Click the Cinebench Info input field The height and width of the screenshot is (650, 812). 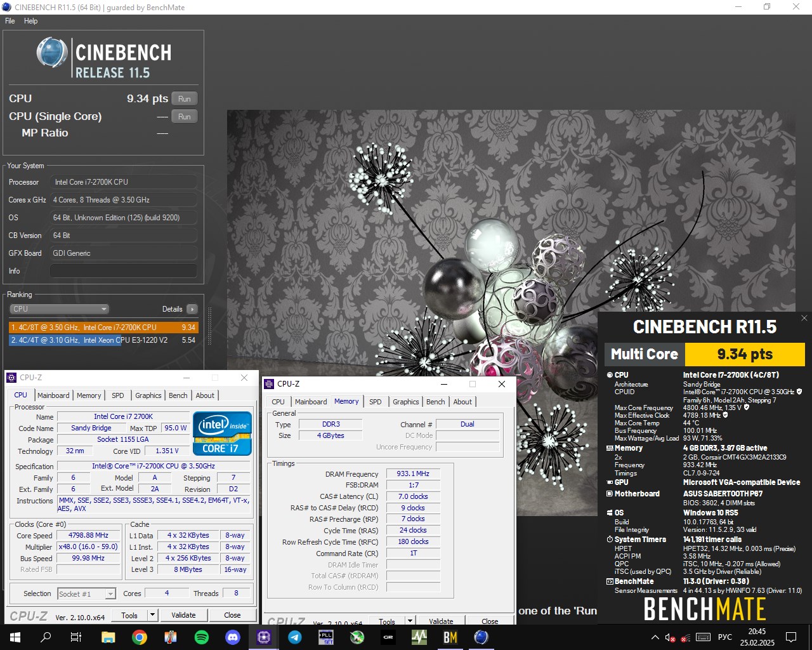[123, 271]
